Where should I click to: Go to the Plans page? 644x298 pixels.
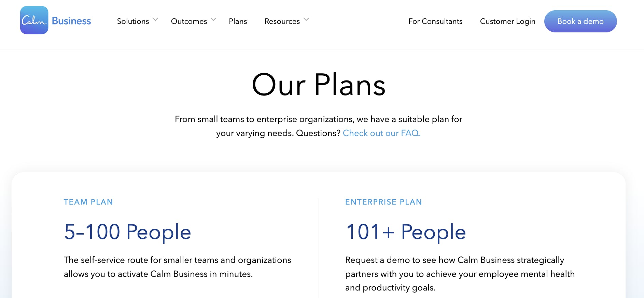tap(238, 21)
